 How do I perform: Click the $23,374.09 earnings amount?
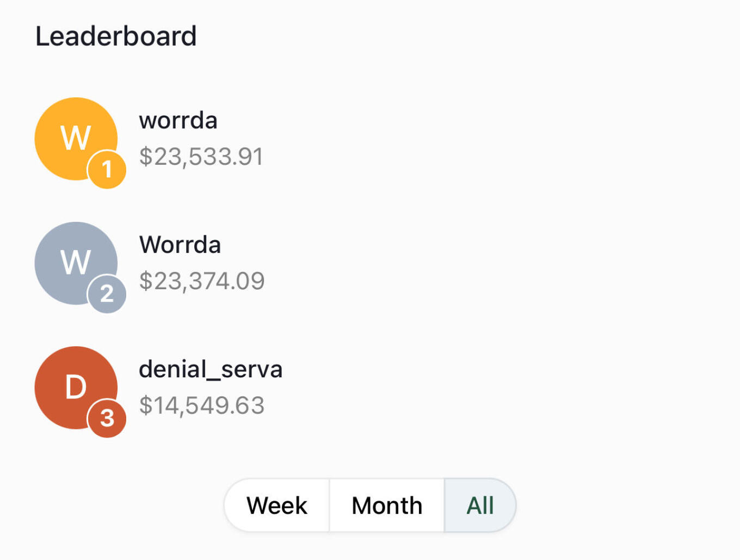(202, 281)
